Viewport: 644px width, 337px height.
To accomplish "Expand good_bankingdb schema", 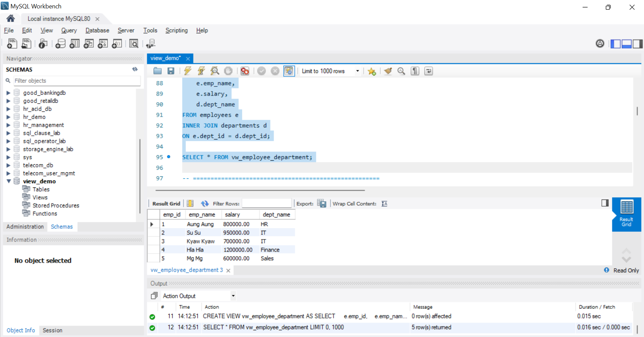I will [8, 93].
